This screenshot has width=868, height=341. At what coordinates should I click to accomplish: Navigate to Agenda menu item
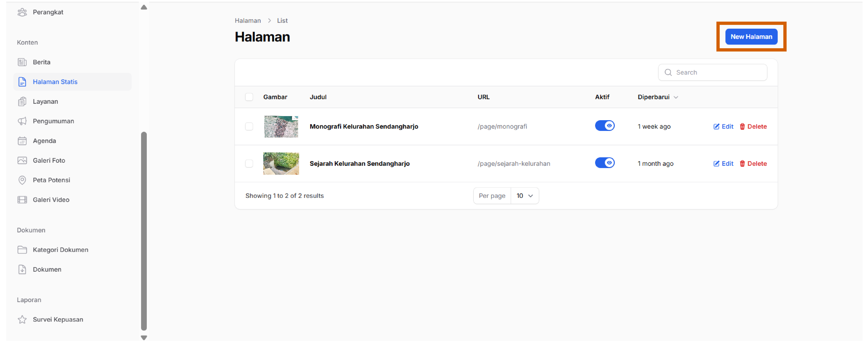[x=72, y=141]
